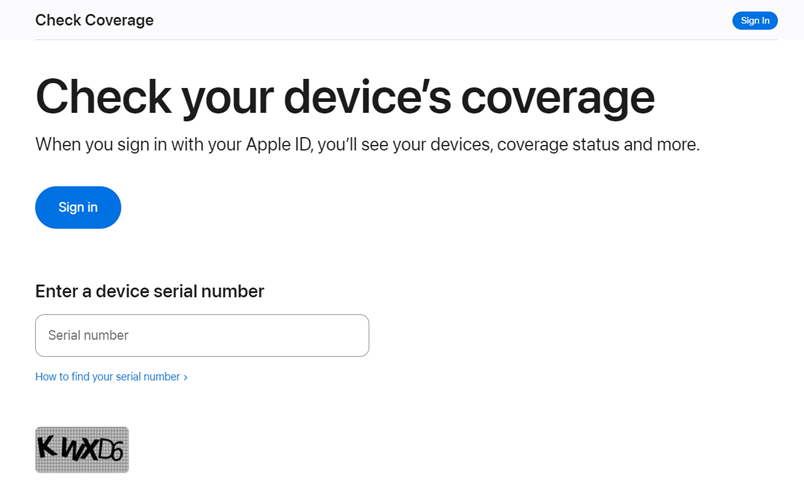The image size is (804, 486).
Task: Focus the Serial number input field
Action: [201, 336]
